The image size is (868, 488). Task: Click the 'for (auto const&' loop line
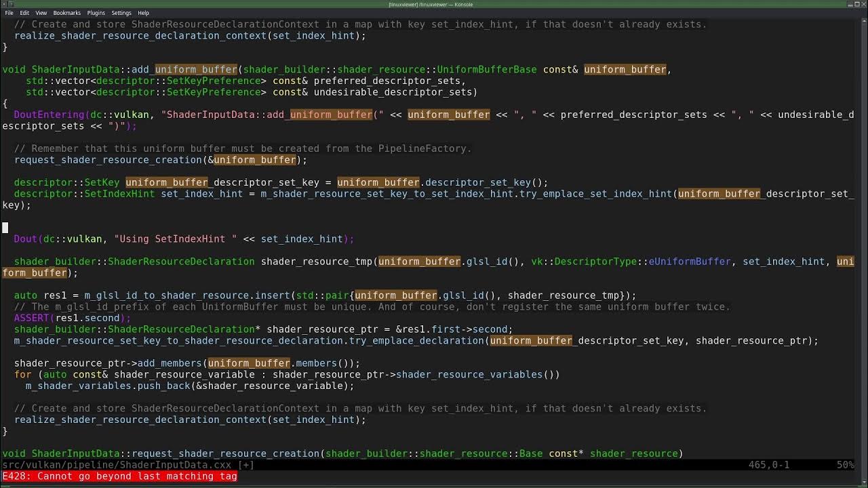[x=287, y=374]
